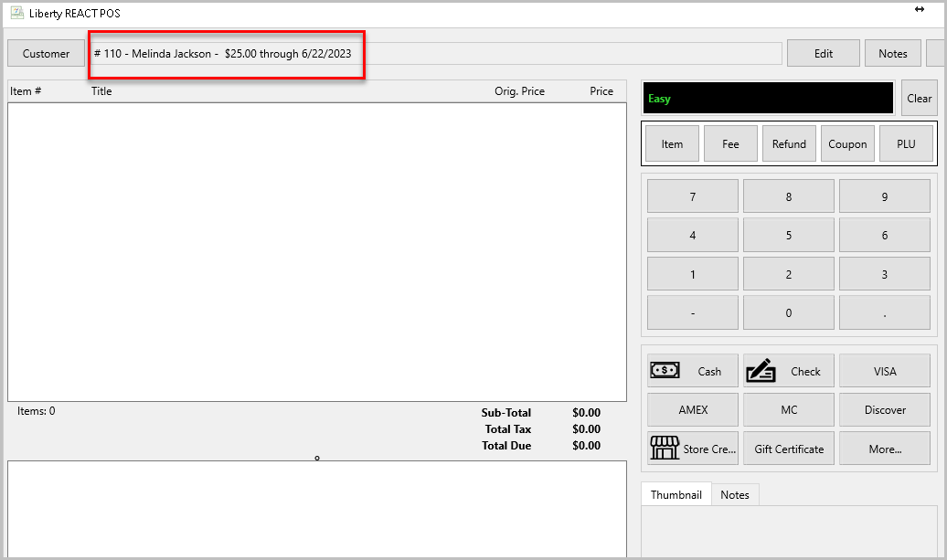Click the Title column header
This screenshot has height=560, width=947.
pos(101,91)
